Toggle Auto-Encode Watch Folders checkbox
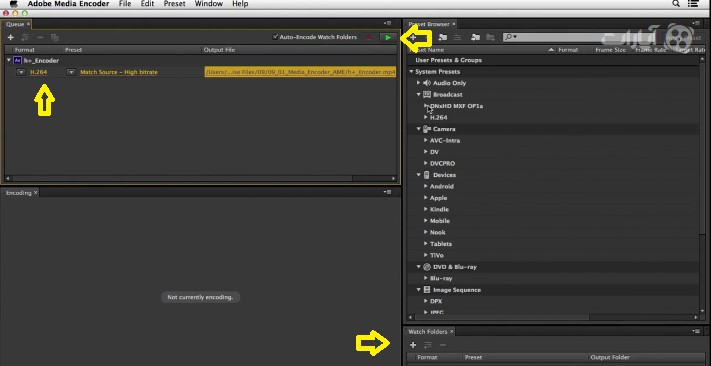 (275, 37)
